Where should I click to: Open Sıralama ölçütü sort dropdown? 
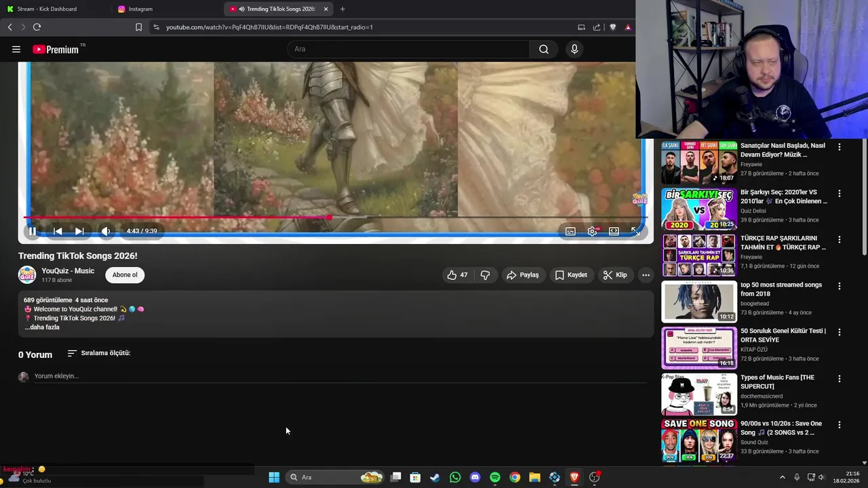pyautogui.click(x=99, y=353)
